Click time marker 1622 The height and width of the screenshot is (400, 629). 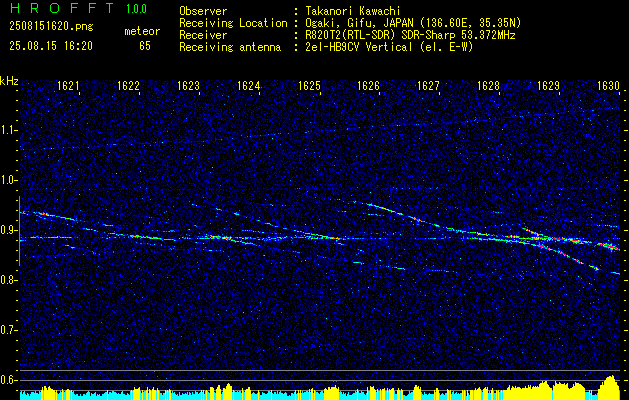[x=128, y=86]
